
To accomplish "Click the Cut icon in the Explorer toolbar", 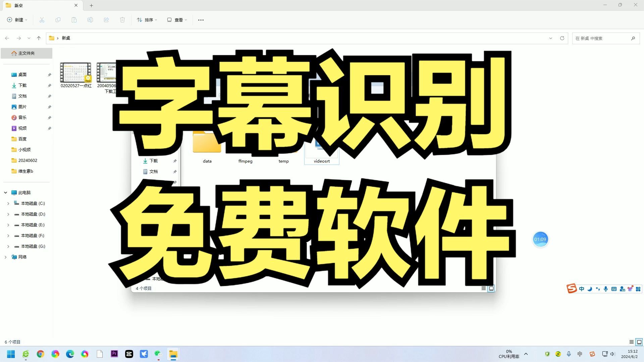I will (x=42, y=20).
